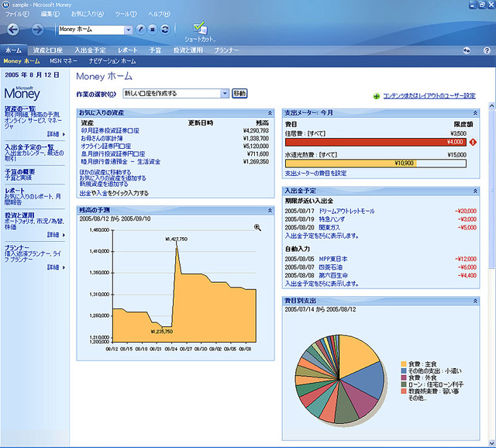
Task: Open 資産の一覧 in the sidebar
Action: [20, 109]
